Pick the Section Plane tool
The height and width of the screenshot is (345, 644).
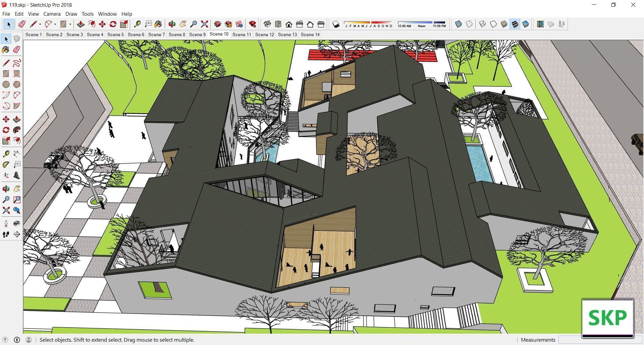(x=17, y=234)
